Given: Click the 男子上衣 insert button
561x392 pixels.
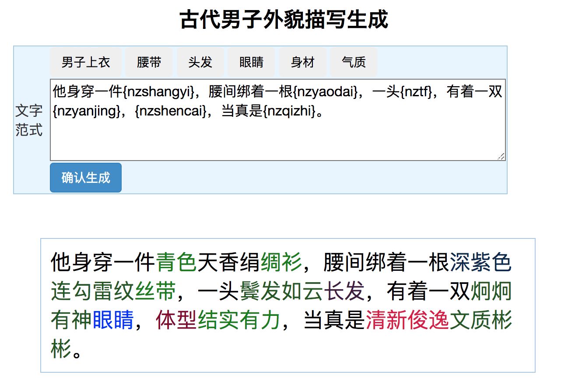Looking at the screenshot, I should (x=86, y=63).
